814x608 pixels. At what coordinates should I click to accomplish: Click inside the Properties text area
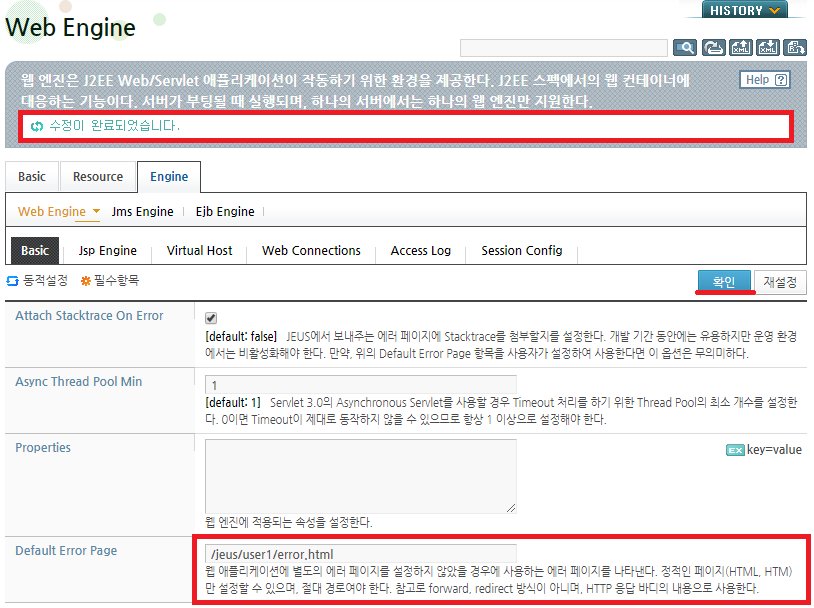(x=360, y=476)
